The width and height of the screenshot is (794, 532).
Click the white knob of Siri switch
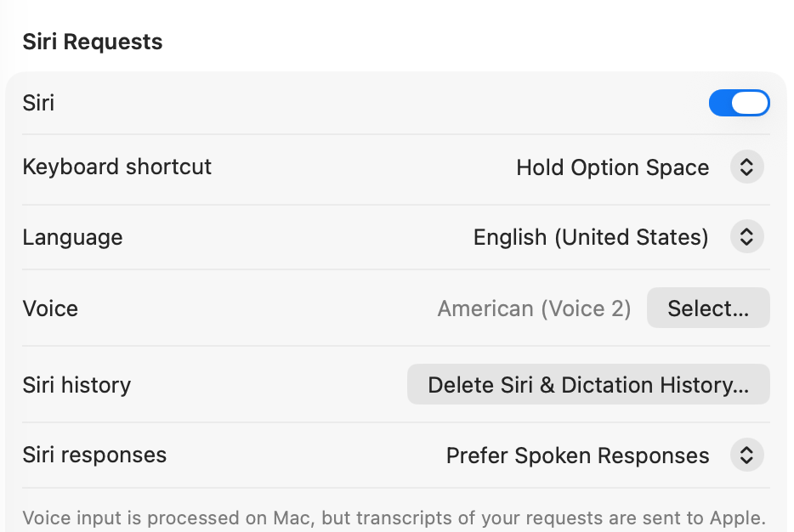point(751,104)
